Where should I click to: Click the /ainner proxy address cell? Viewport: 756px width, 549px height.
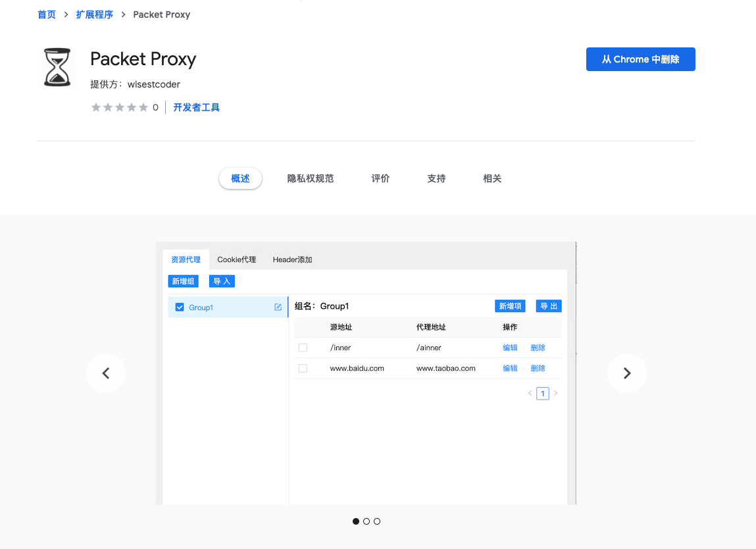pos(428,348)
